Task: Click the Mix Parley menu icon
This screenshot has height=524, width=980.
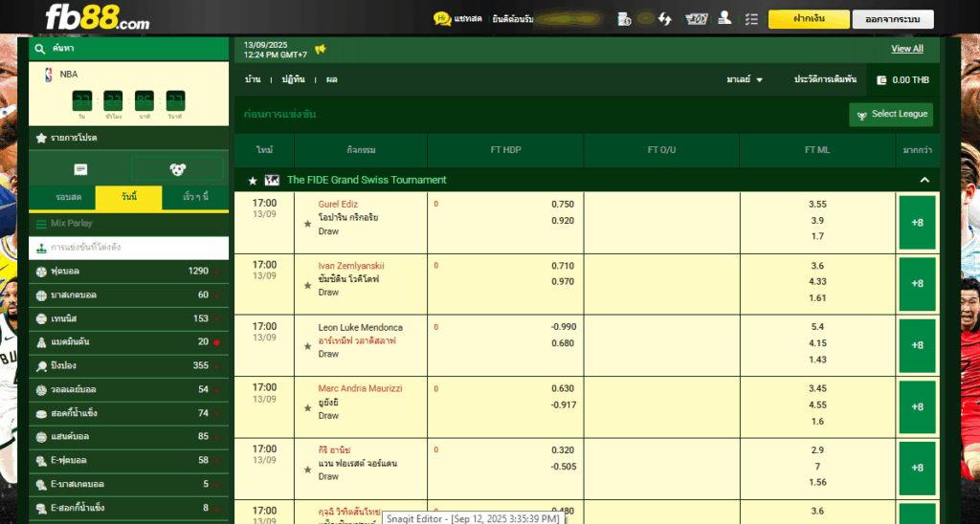Action: click(x=41, y=224)
